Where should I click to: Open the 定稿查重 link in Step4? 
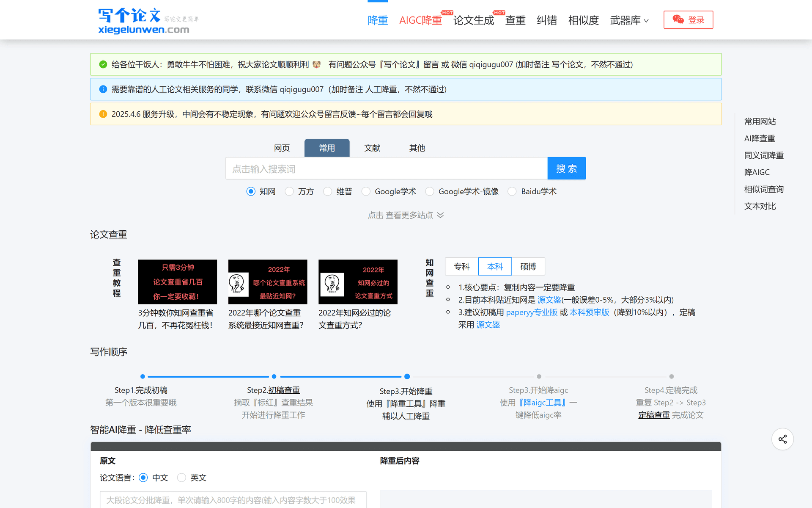click(x=654, y=415)
